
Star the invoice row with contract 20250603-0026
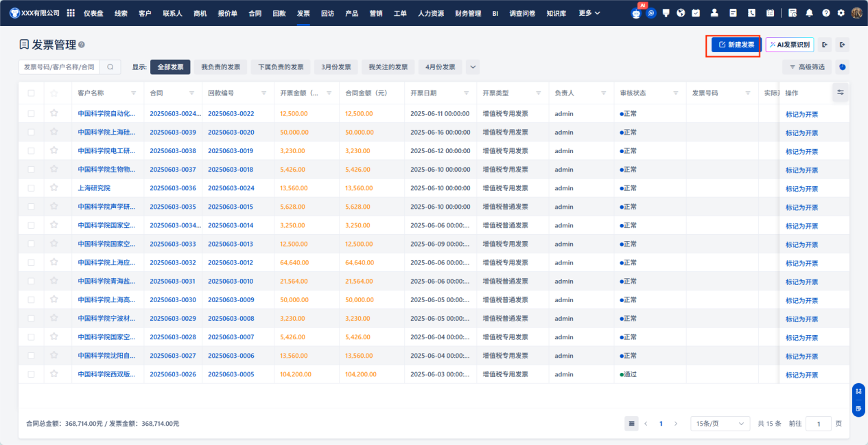coord(54,374)
